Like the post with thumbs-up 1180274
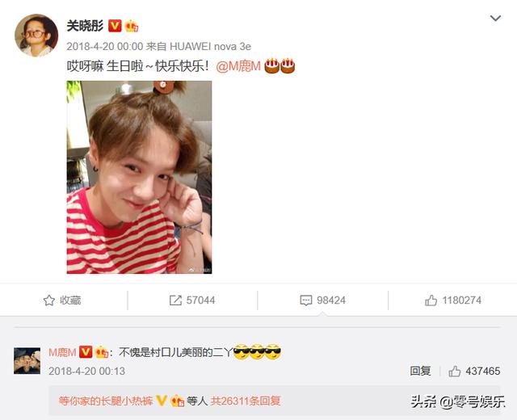Image resolution: width=517 pixels, height=420 pixels. point(453,300)
